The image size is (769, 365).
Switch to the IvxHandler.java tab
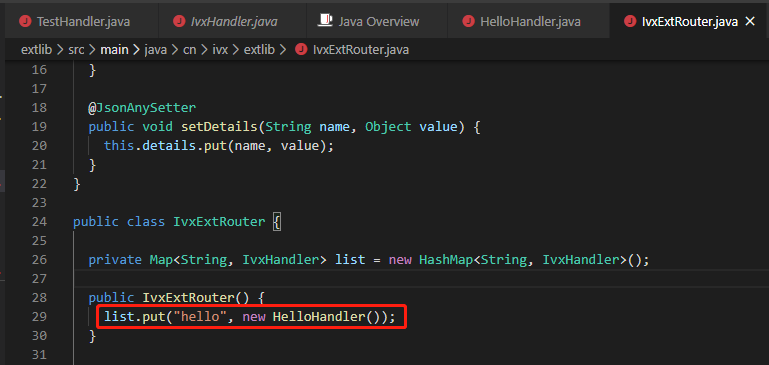pyautogui.click(x=232, y=22)
